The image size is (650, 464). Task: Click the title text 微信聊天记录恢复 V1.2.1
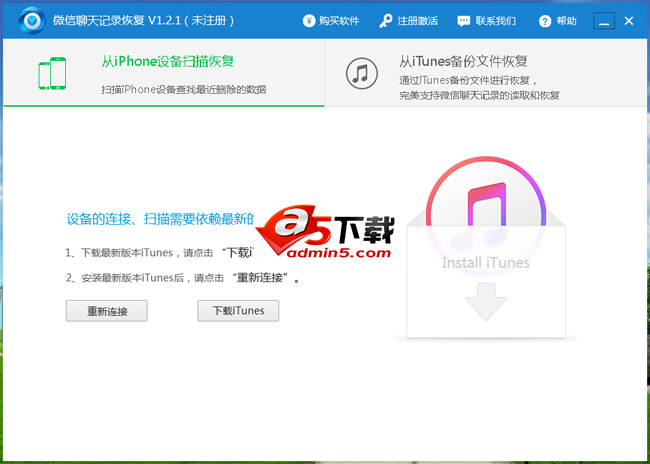116,21
